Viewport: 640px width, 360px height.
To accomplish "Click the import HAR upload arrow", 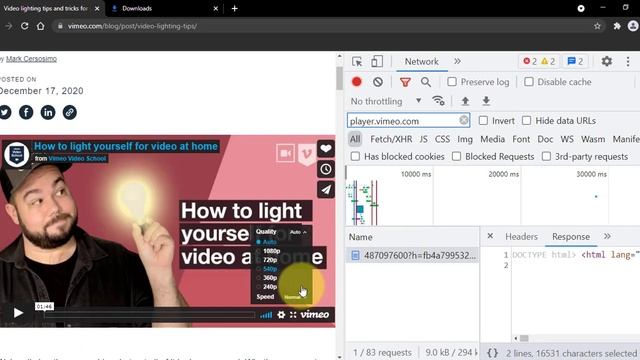I will click(465, 101).
